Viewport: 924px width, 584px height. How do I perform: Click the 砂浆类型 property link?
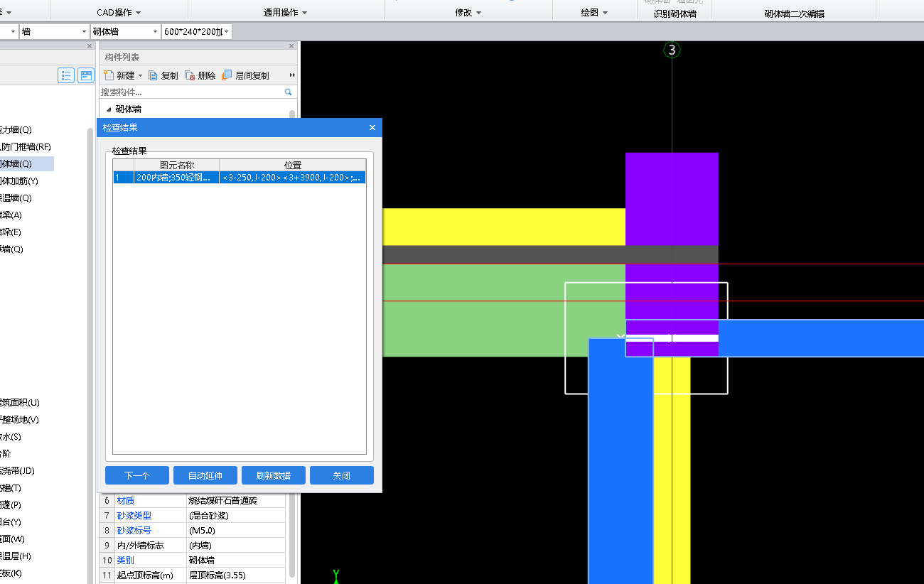[134, 516]
